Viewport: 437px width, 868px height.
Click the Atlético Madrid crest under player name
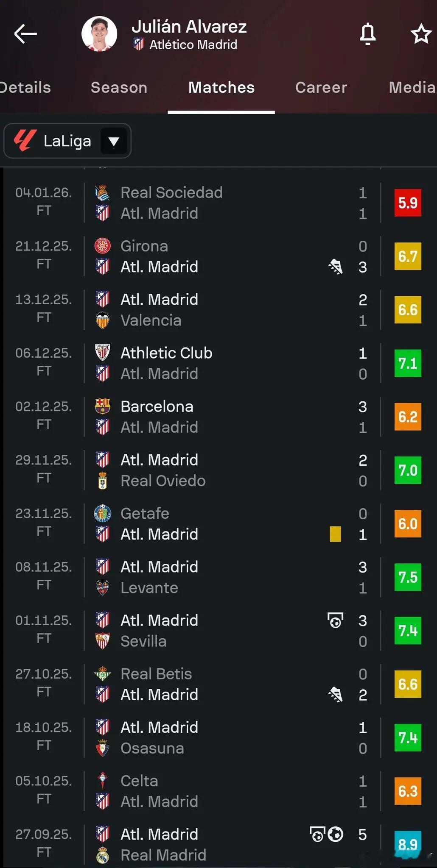(138, 44)
